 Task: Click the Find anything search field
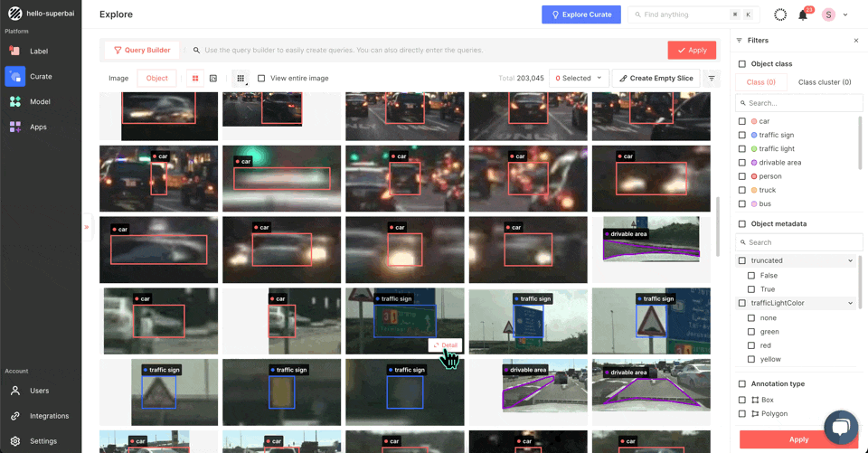tap(693, 15)
